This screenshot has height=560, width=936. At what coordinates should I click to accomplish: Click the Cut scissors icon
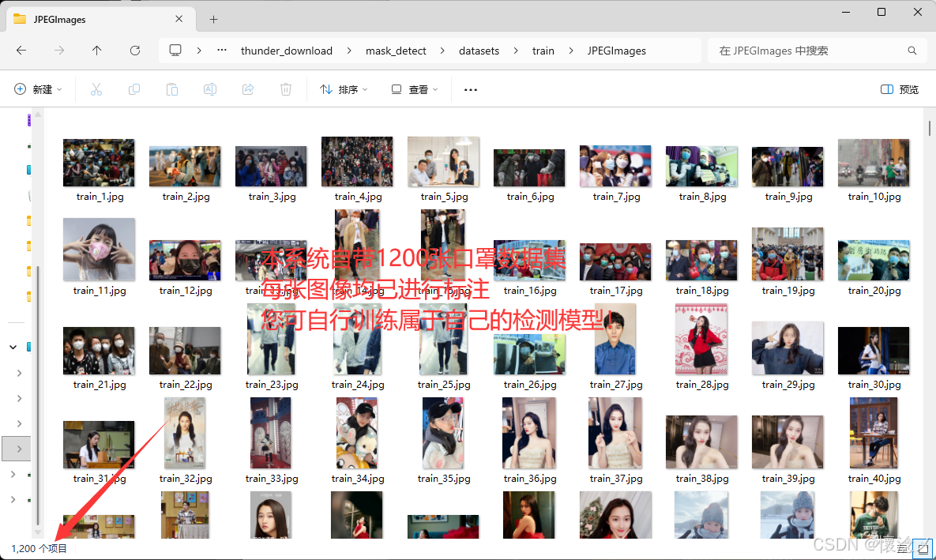(96, 89)
